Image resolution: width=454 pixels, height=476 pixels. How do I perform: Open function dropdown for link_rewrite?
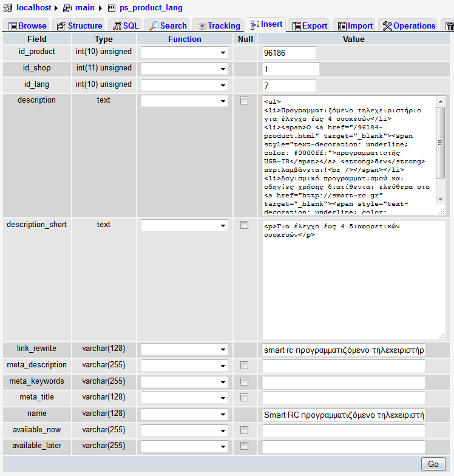(x=185, y=350)
